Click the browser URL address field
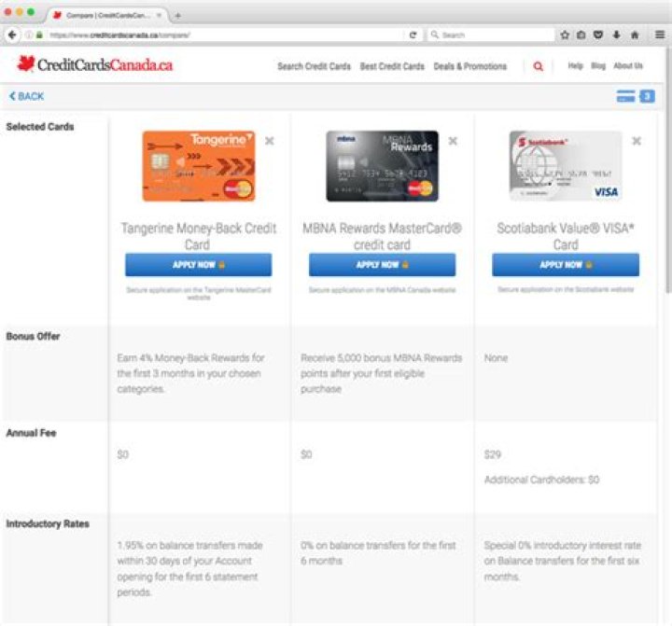Viewport: 672px width, 626px height. tap(223, 35)
